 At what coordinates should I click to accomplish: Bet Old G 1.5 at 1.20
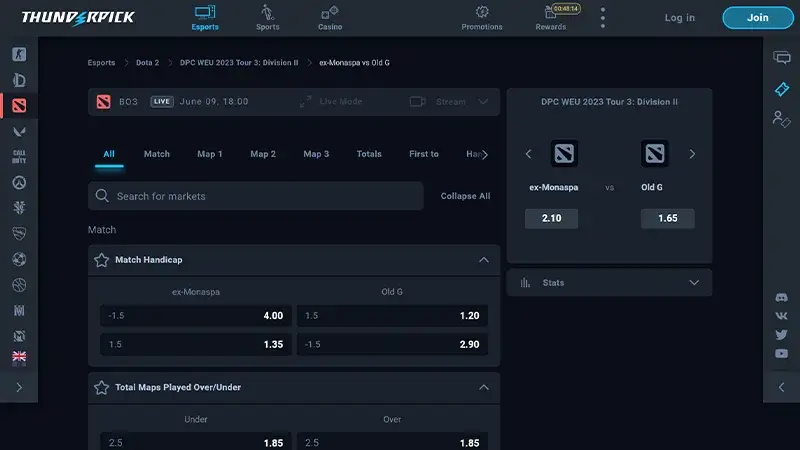point(392,316)
